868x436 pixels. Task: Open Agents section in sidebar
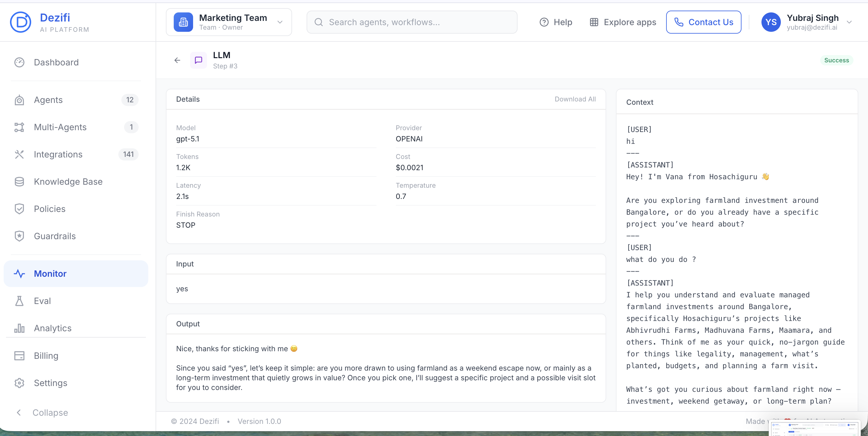point(76,100)
